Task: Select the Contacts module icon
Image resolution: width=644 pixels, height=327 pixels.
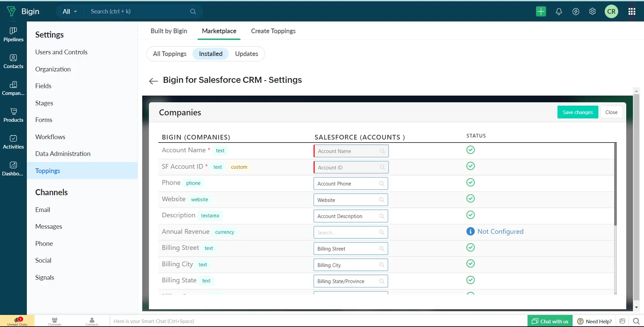Action: click(x=13, y=61)
